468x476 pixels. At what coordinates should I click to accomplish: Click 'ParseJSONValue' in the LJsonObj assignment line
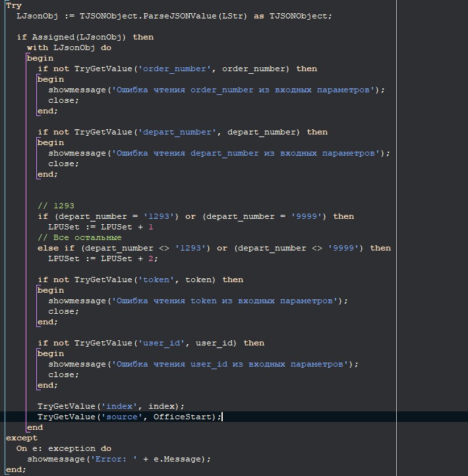click(x=180, y=16)
